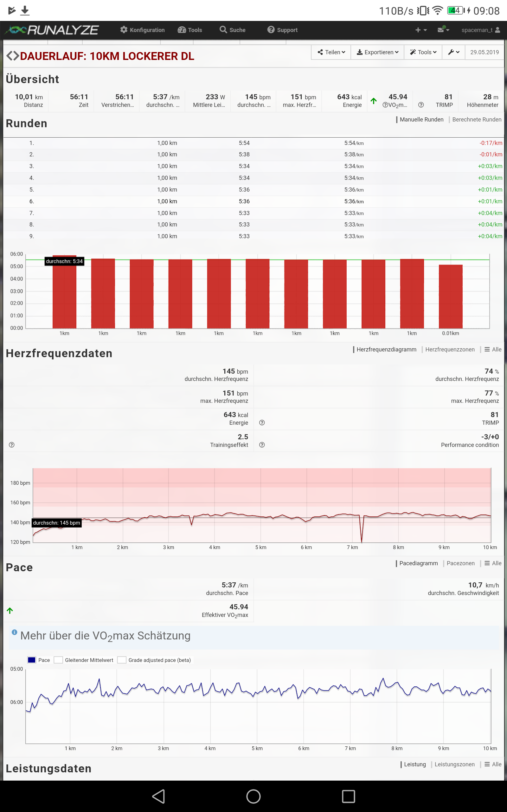Toggle Gleitender Mittelwert legend box
The image size is (507, 812).
58,660
